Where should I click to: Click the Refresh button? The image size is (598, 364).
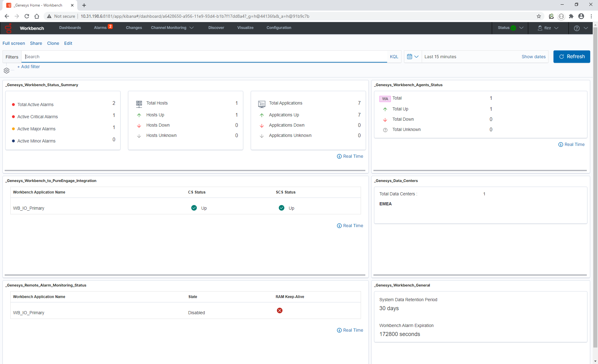pyautogui.click(x=572, y=56)
